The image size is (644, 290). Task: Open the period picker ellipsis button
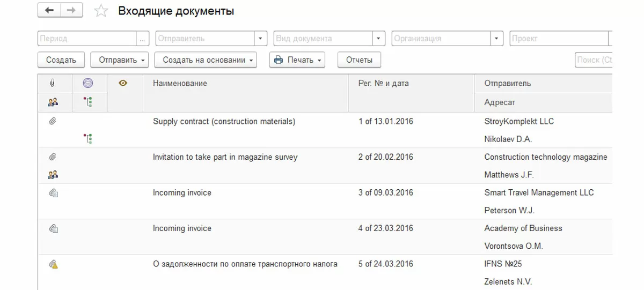[x=143, y=39]
